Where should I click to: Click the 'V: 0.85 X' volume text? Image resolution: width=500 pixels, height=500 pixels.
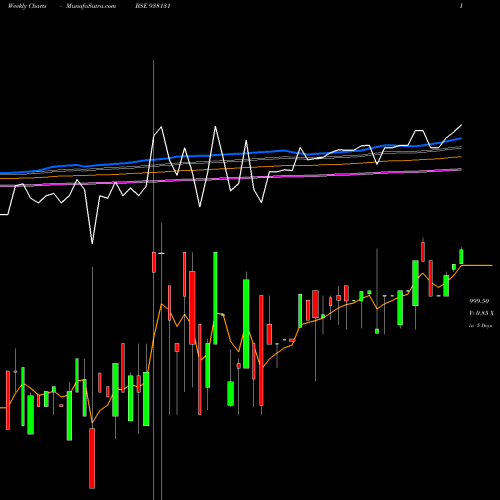tap(481, 313)
